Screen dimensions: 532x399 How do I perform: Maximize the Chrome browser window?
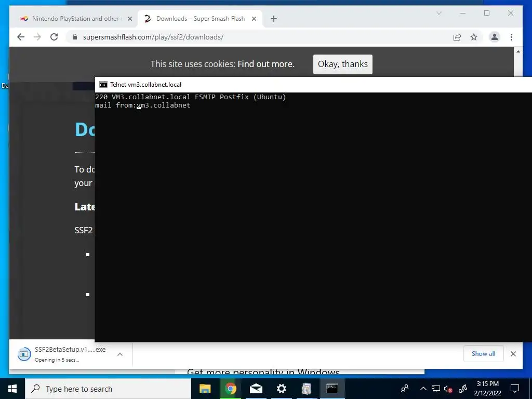point(486,13)
